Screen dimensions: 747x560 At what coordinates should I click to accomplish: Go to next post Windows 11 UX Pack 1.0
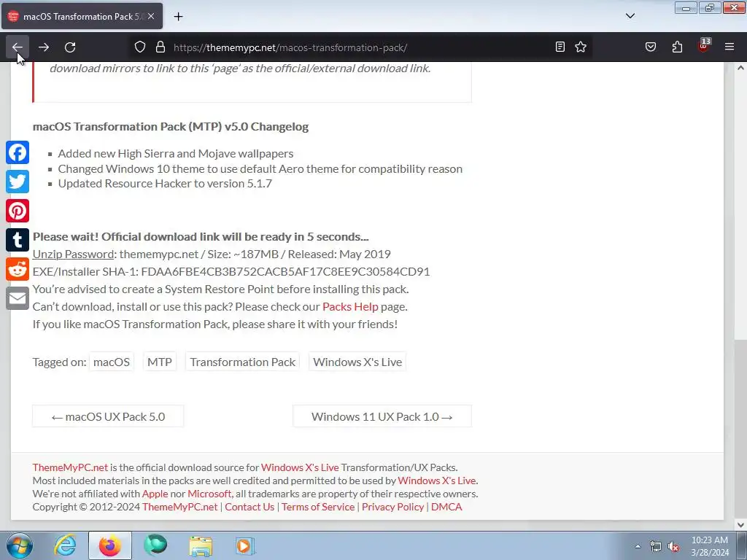(x=382, y=416)
